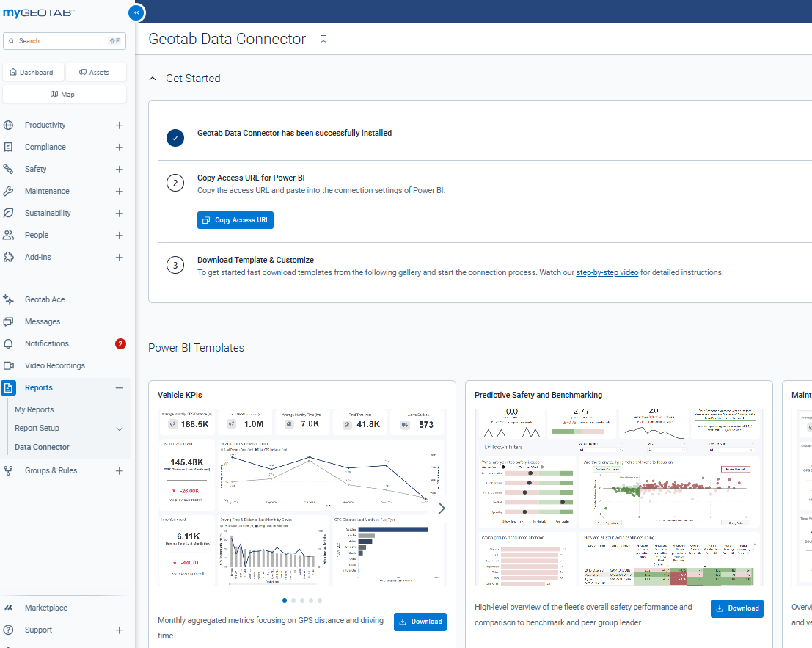
Task: Open the Assets tab
Action: pyautogui.click(x=95, y=72)
